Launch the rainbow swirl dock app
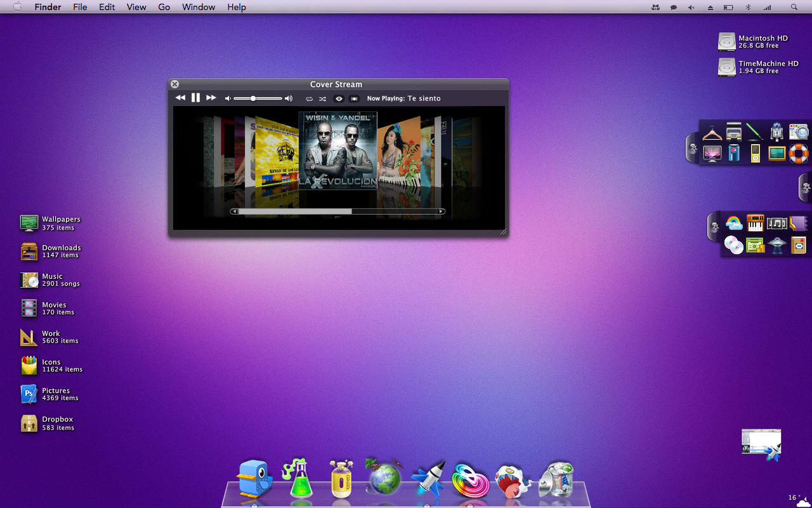Screen dimensions: 812x508 pos(470,479)
